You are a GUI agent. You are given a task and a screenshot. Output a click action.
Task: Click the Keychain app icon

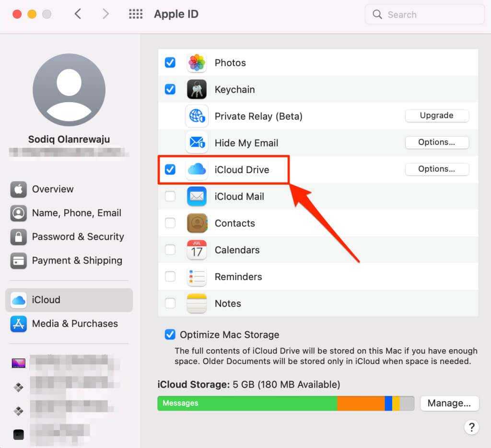[197, 90]
